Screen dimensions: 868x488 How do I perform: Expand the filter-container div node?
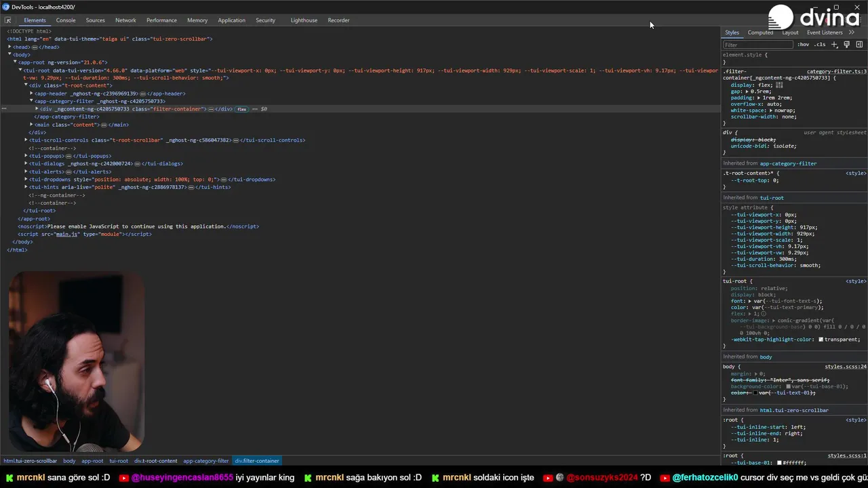[x=37, y=109]
